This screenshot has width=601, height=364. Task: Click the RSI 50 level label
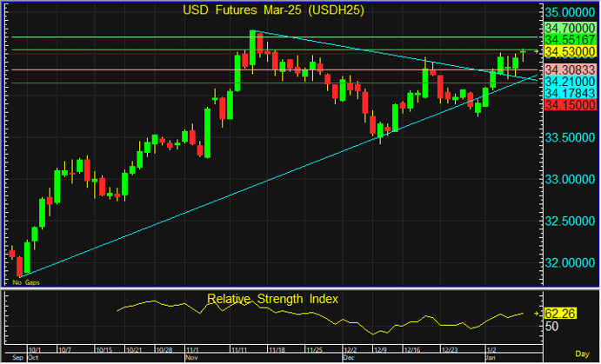coord(552,328)
